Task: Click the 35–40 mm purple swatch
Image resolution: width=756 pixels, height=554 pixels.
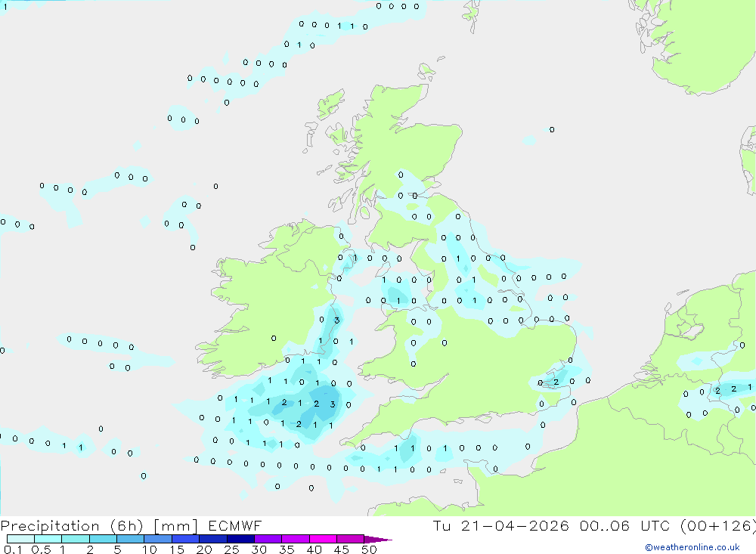Action: pos(296,539)
